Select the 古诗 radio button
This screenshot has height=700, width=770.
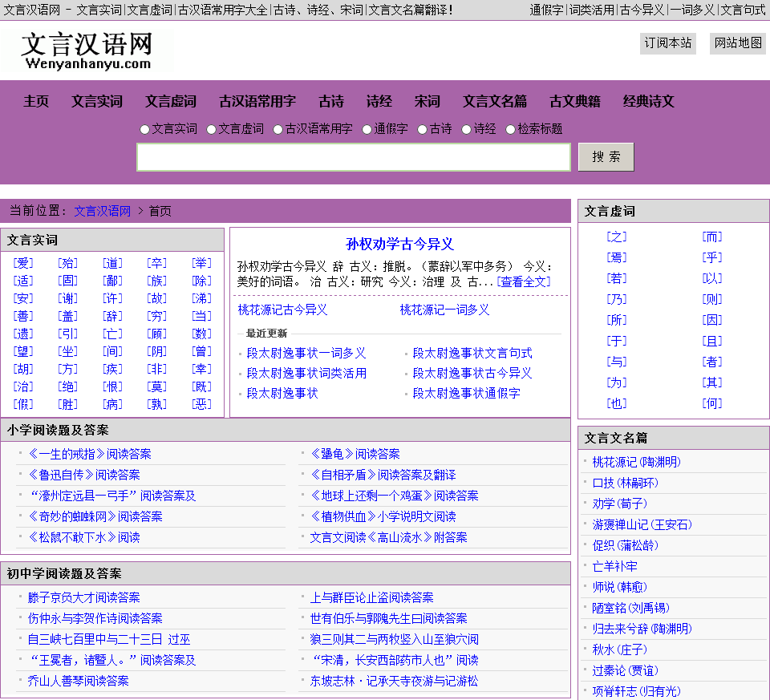point(423,130)
